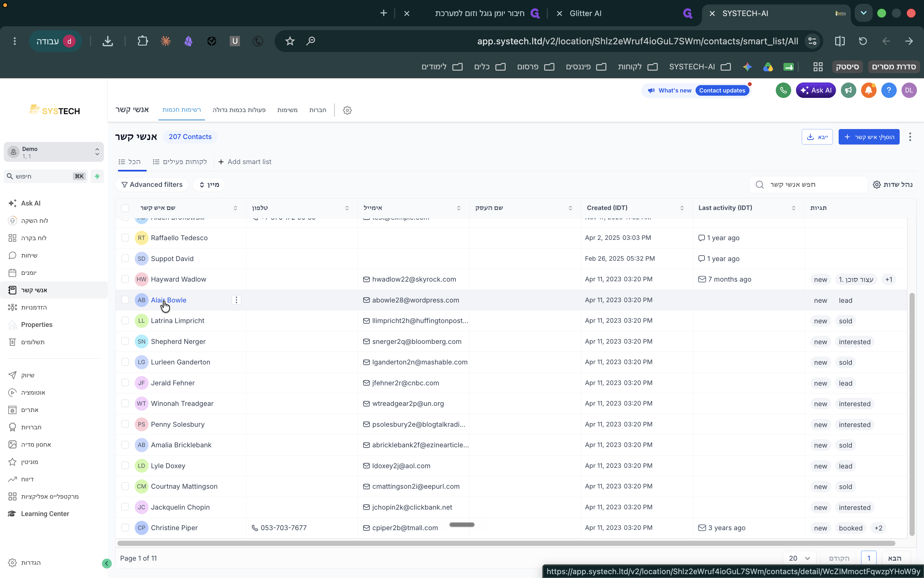This screenshot has width=924, height=578.
Task: Select checkbox for Suppot David
Action: (x=125, y=258)
